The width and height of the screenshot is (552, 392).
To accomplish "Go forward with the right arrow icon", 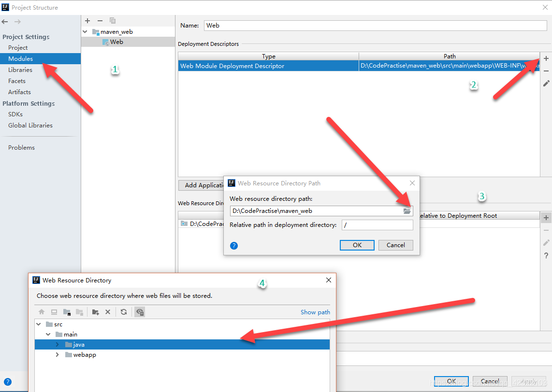I will (17, 22).
